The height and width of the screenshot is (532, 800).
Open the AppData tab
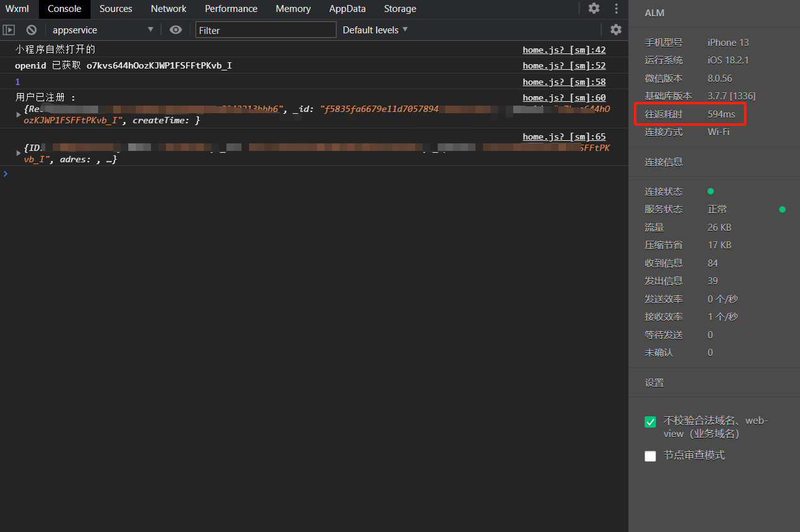pyautogui.click(x=347, y=9)
